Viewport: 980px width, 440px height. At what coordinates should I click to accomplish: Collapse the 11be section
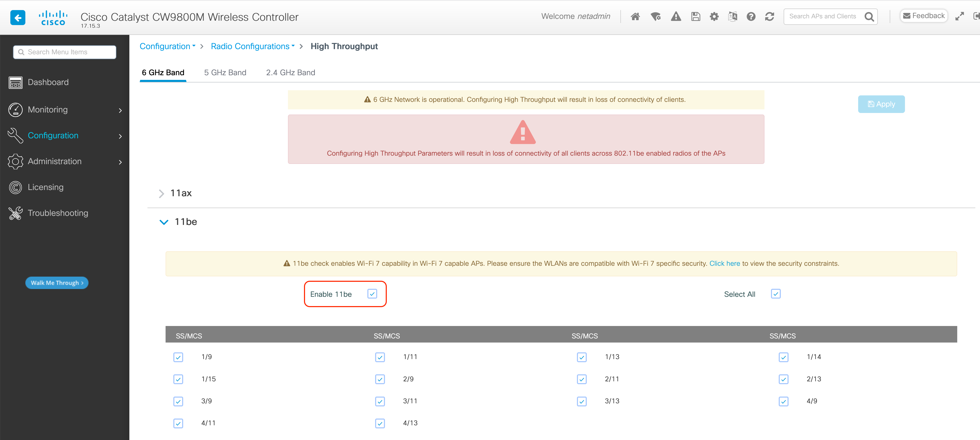coord(164,222)
